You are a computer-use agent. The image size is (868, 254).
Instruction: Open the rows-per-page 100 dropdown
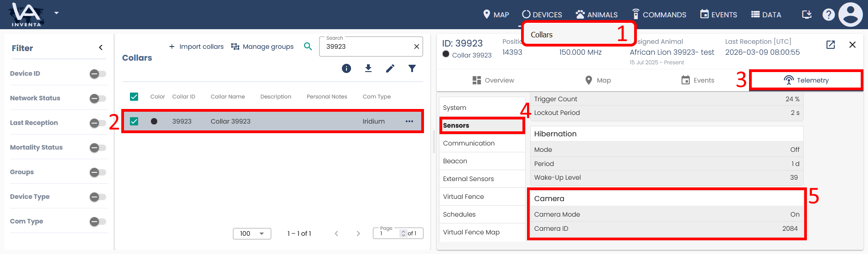(x=252, y=233)
